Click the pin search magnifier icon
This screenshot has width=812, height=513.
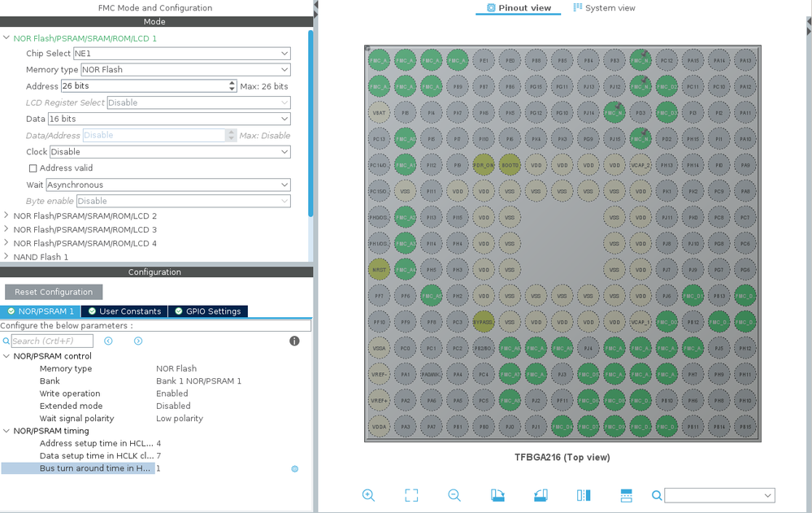point(657,495)
